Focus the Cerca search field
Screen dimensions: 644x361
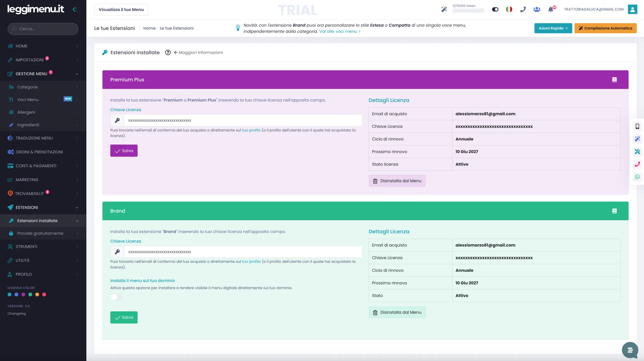pyautogui.click(x=43, y=29)
